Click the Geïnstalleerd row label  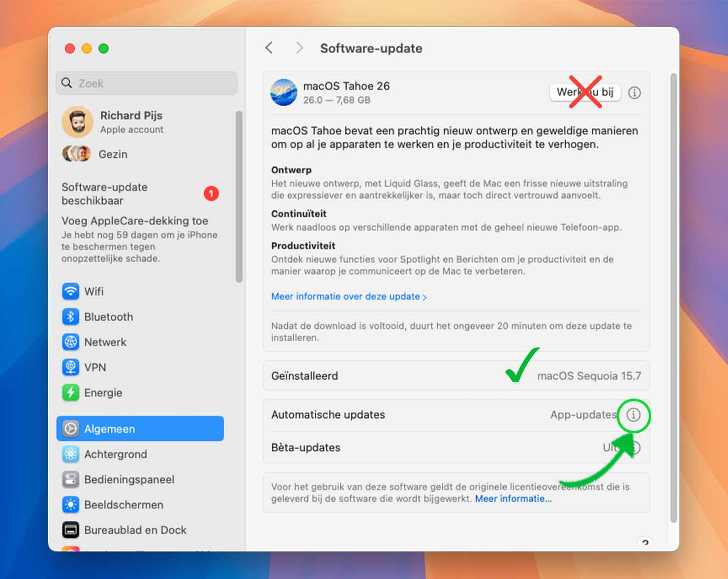pyautogui.click(x=304, y=376)
